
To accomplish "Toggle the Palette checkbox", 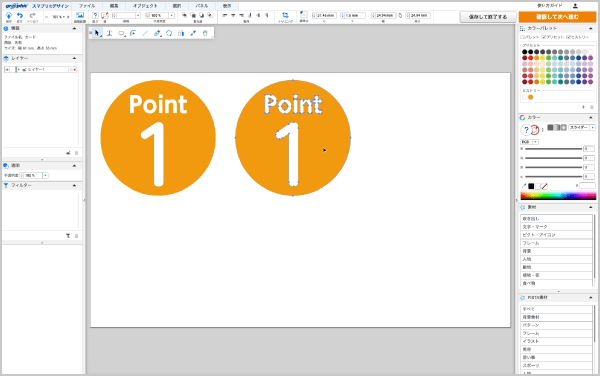I will (x=523, y=37).
